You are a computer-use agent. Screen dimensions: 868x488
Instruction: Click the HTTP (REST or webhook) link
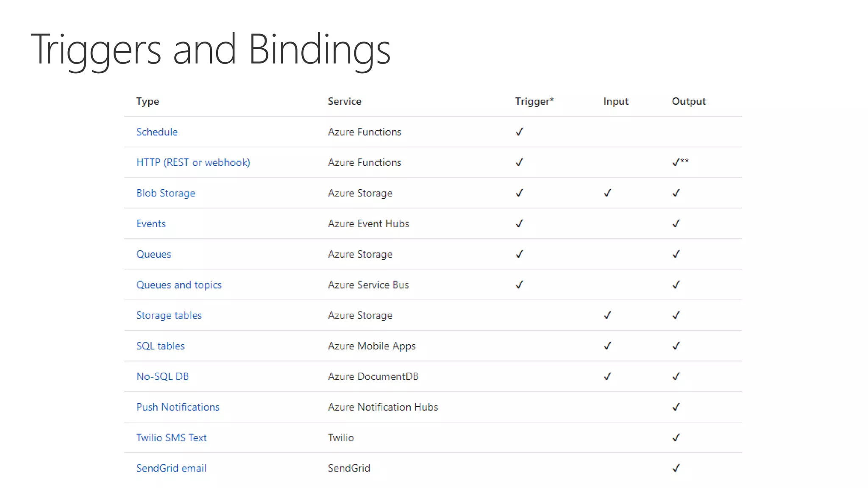pyautogui.click(x=193, y=162)
